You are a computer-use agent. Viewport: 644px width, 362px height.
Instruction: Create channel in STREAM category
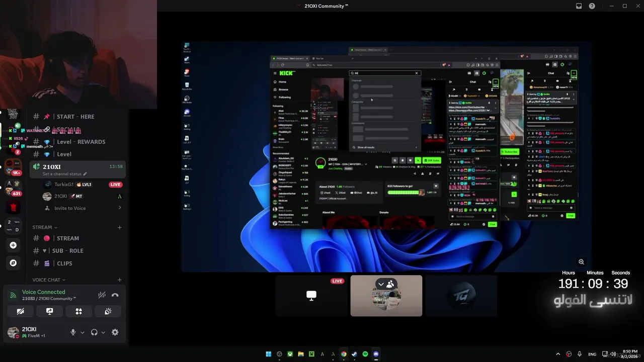click(x=119, y=227)
